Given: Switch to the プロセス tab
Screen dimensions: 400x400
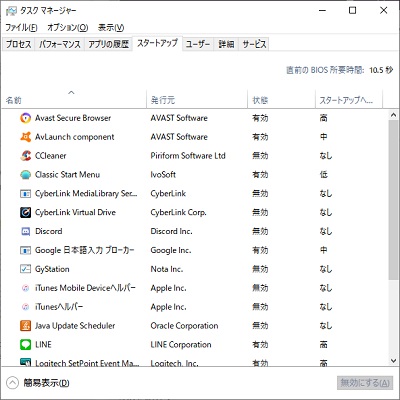Looking at the screenshot, I should pos(18,44).
